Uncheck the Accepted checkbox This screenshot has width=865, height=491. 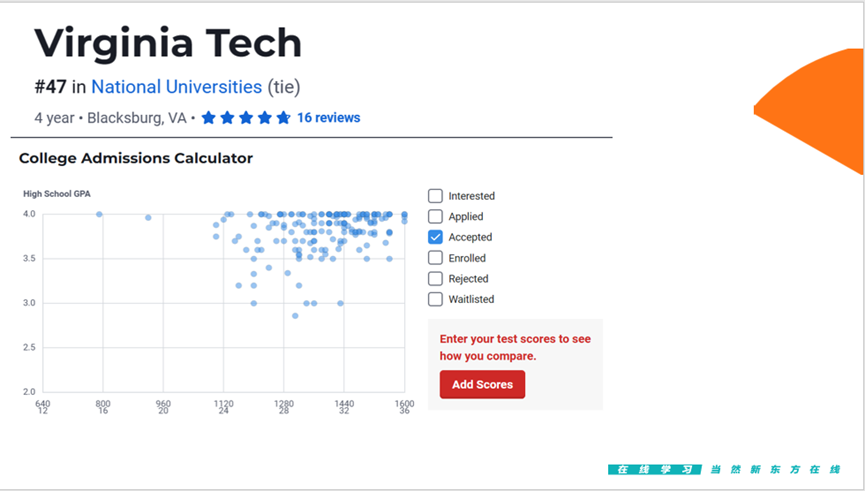(x=435, y=237)
